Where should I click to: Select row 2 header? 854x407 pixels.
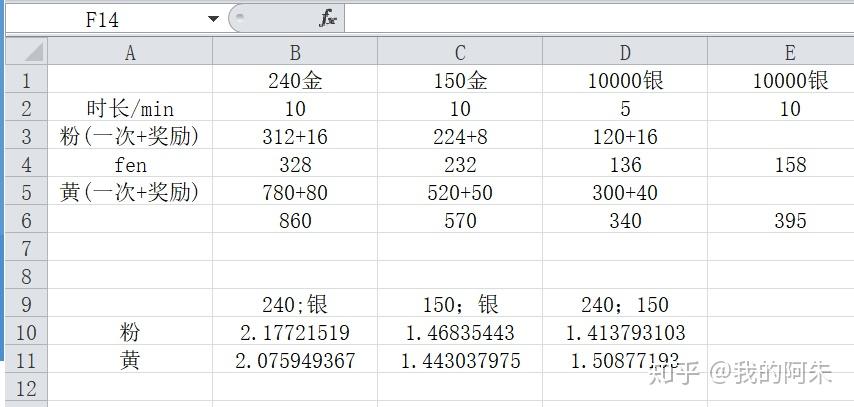[26, 108]
